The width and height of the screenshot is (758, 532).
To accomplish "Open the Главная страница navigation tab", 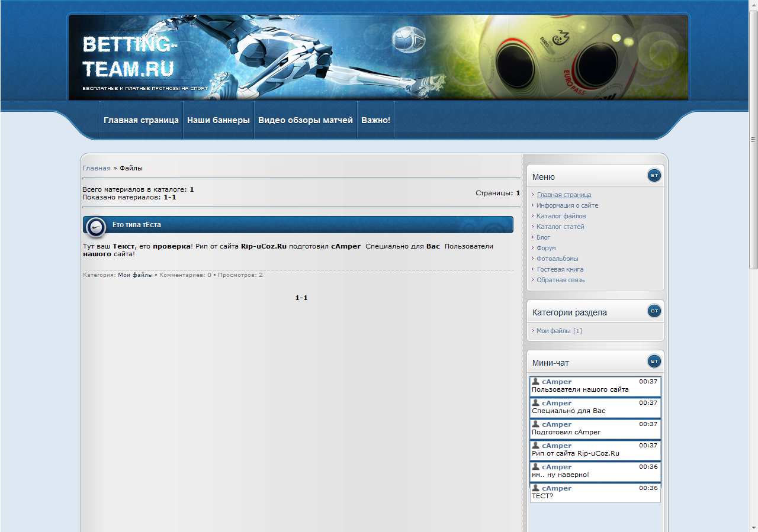I will click(x=141, y=120).
